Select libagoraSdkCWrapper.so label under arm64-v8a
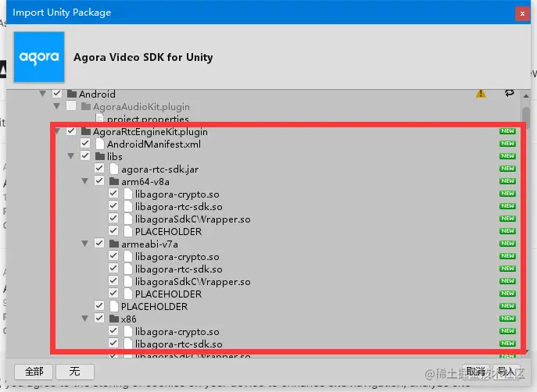The height and width of the screenshot is (392, 537). (x=192, y=219)
